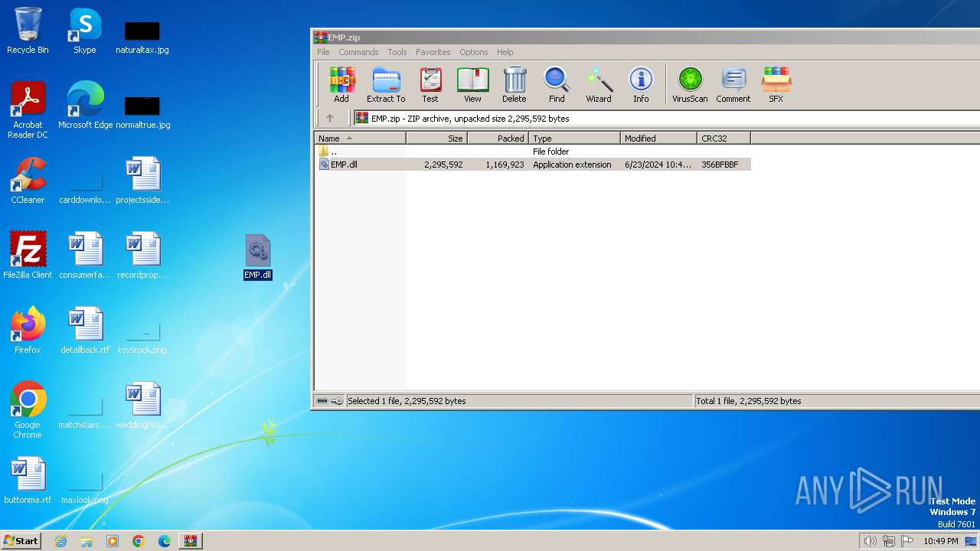The height and width of the screenshot is (551, 980).
Task: Go up one folder level arrow
Action: pyautogui.click(x=330, y=118)
